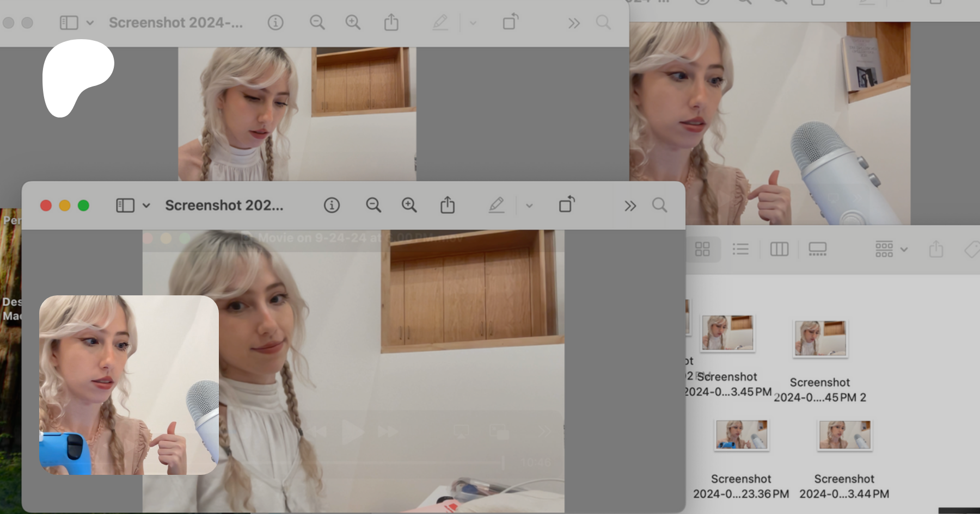The width and height of the screenshot is (980, 514).
Task: Toggle the sidebar in the front Preview window
Action: coord(125,206)
